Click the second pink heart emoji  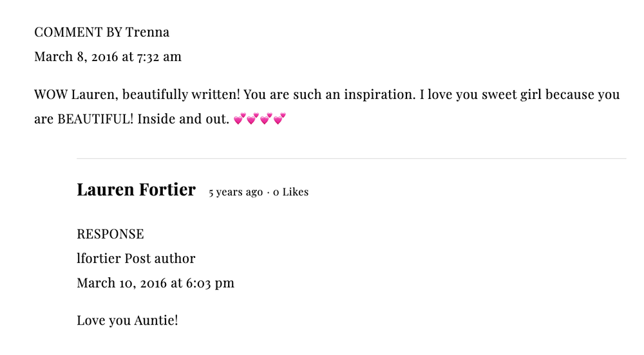253,119
